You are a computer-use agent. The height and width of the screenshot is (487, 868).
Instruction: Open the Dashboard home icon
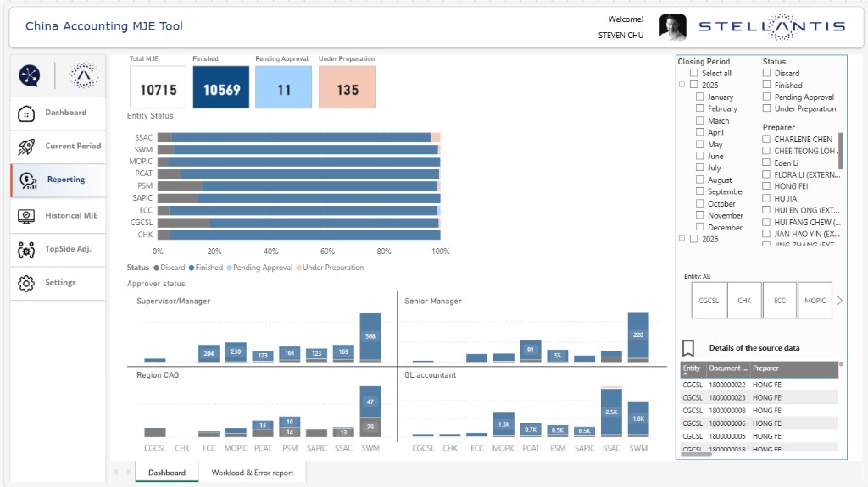click(x=26, y=113)
